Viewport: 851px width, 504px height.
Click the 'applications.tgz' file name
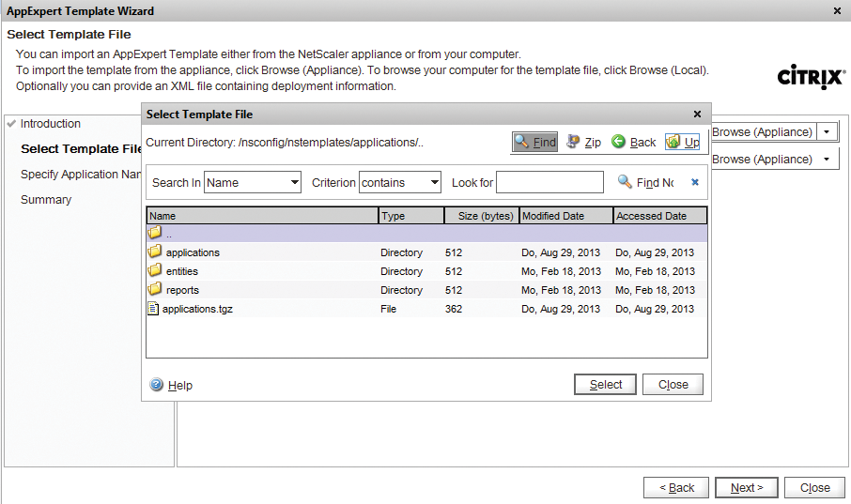click(197, 309)
